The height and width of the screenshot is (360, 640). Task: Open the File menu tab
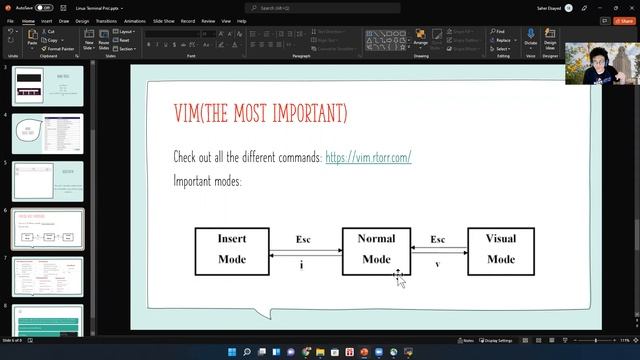coord(10,21)
